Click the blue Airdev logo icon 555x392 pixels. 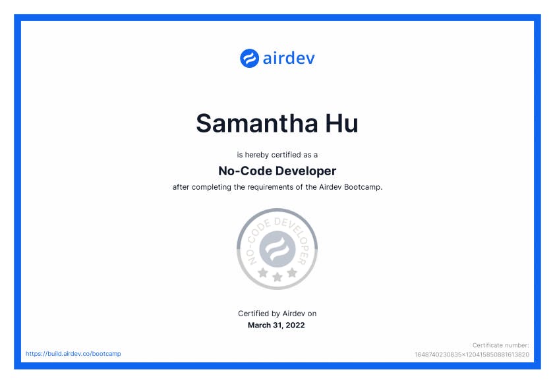[249, 58]
